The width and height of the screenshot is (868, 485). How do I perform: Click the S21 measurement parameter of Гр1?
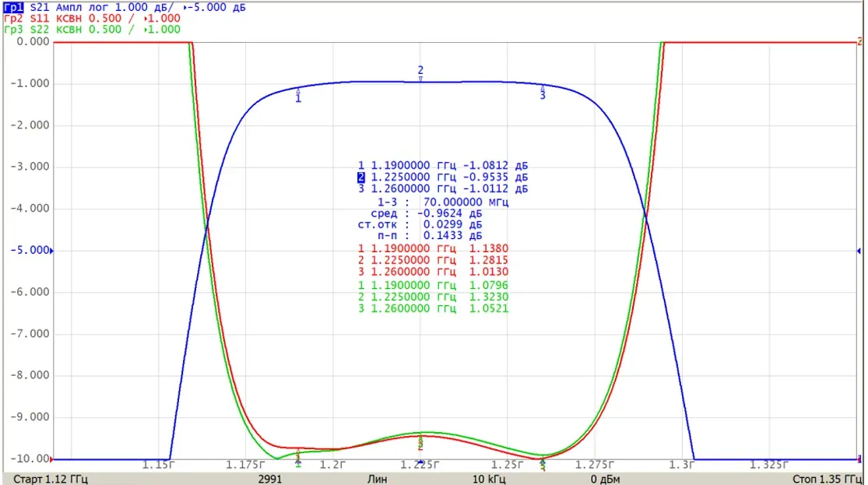point(40,7)
